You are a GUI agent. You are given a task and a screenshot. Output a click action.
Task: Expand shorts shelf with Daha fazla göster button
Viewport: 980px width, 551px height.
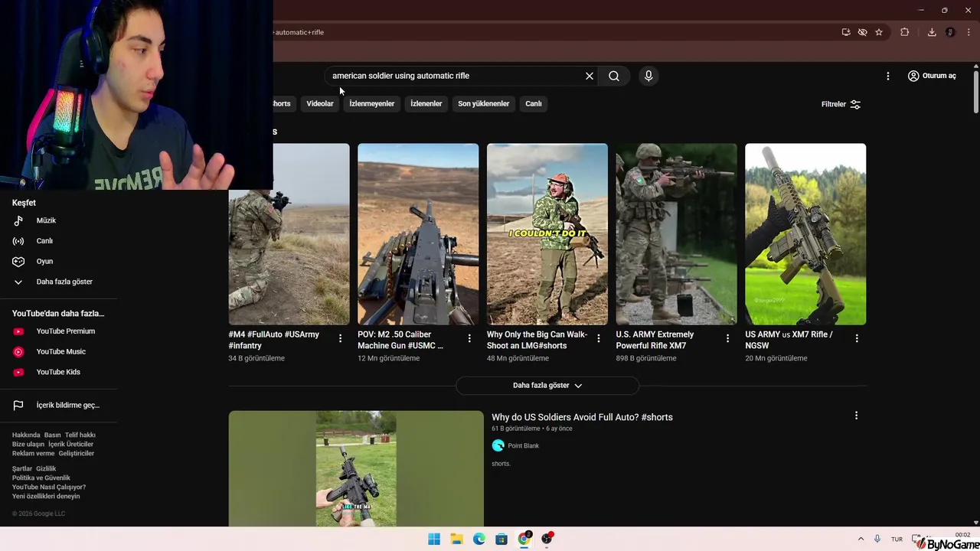[547, 386]
